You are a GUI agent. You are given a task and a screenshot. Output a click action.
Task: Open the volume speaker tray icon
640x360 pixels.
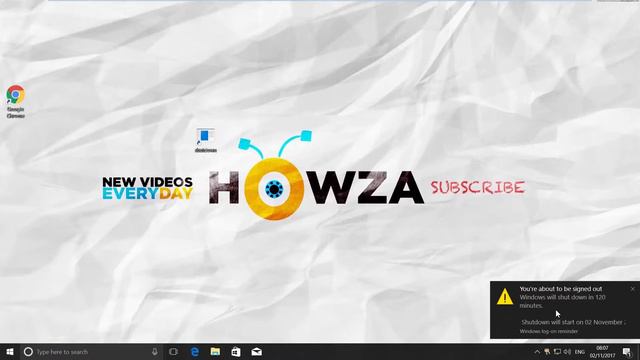click(567, 352)
